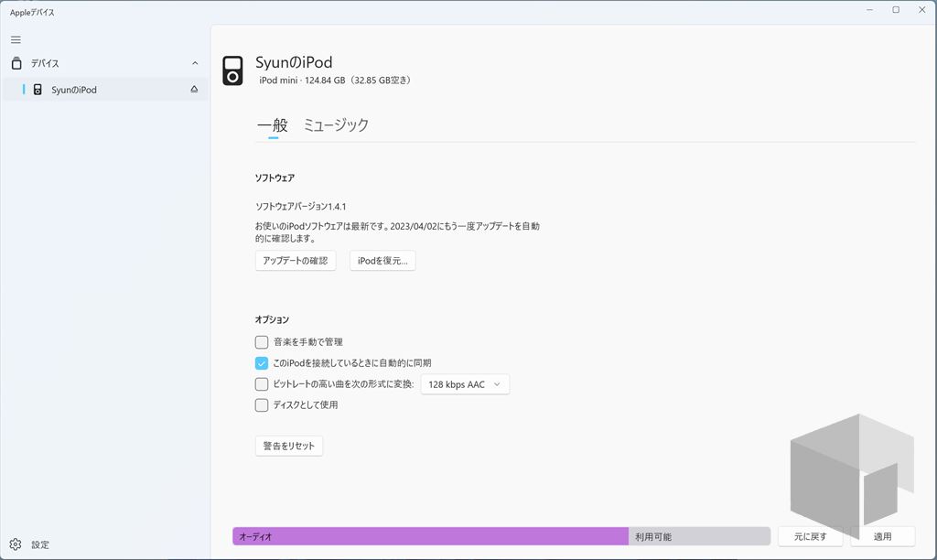The width and height of the screenshot is (937, 560).
Task: Open the hamburger navigation menu
Action: click(x=16, y=40)
